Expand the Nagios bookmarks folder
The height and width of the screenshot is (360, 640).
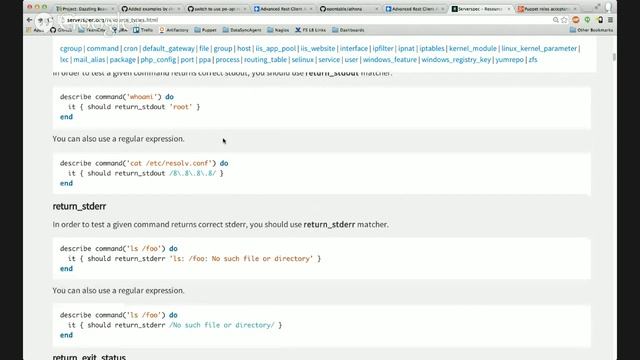pos(278,30)
